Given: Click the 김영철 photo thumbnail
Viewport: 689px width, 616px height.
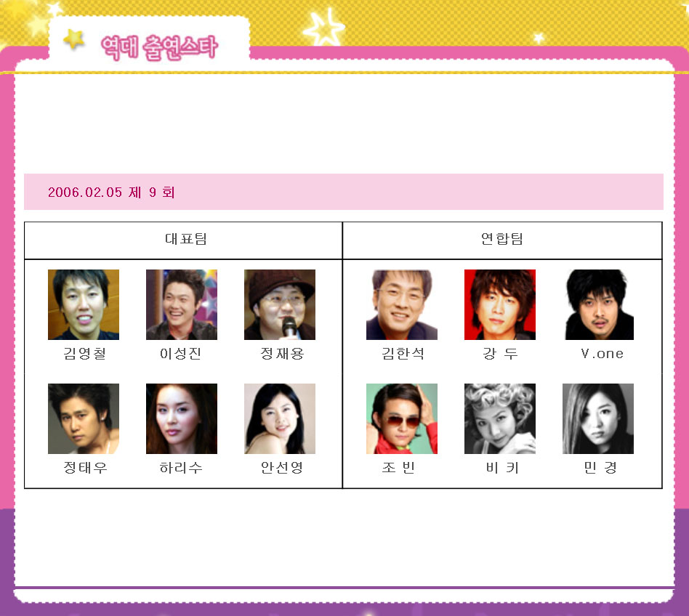Looking at the screenshot, I should tap(84, 304).
